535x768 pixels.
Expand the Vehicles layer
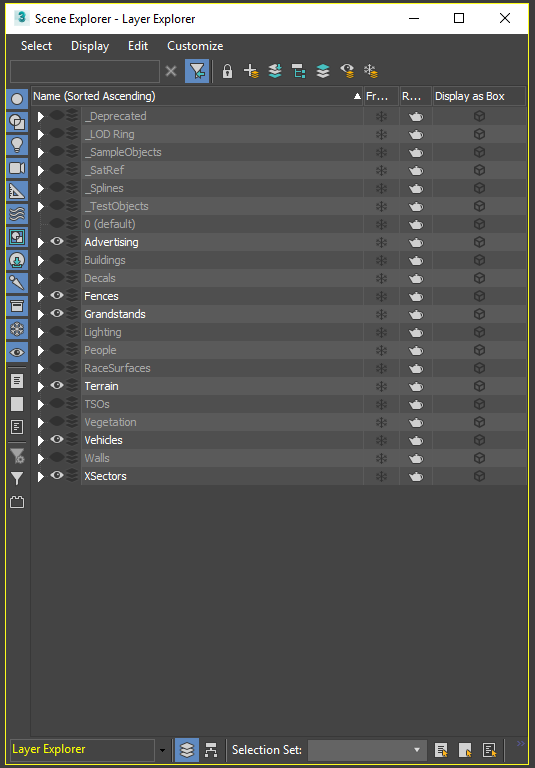[41, 440]
